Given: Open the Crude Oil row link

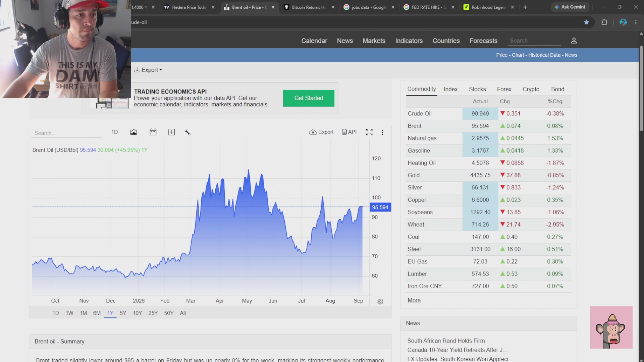Looking at the screenshot, I should (x=420, y=114).
